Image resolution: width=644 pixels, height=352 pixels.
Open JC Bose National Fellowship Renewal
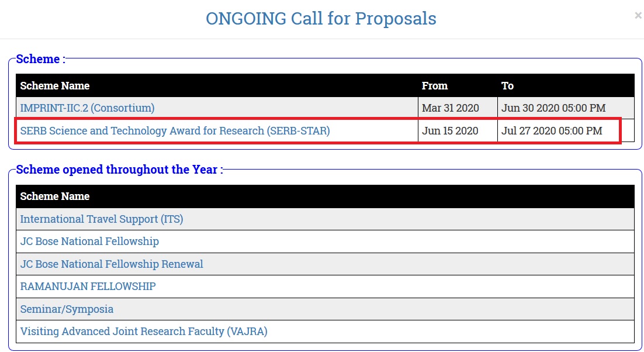[112, 264]
